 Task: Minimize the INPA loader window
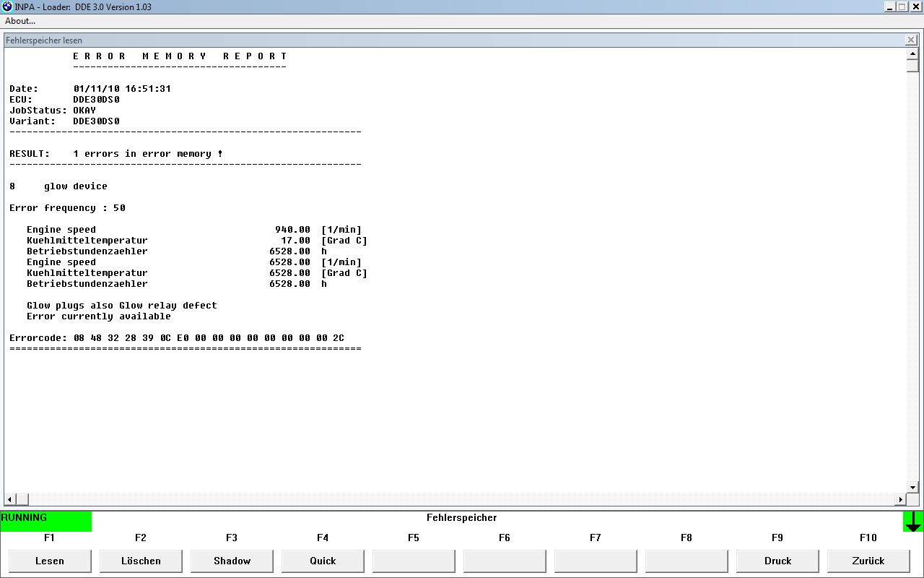tap(889, 7)
